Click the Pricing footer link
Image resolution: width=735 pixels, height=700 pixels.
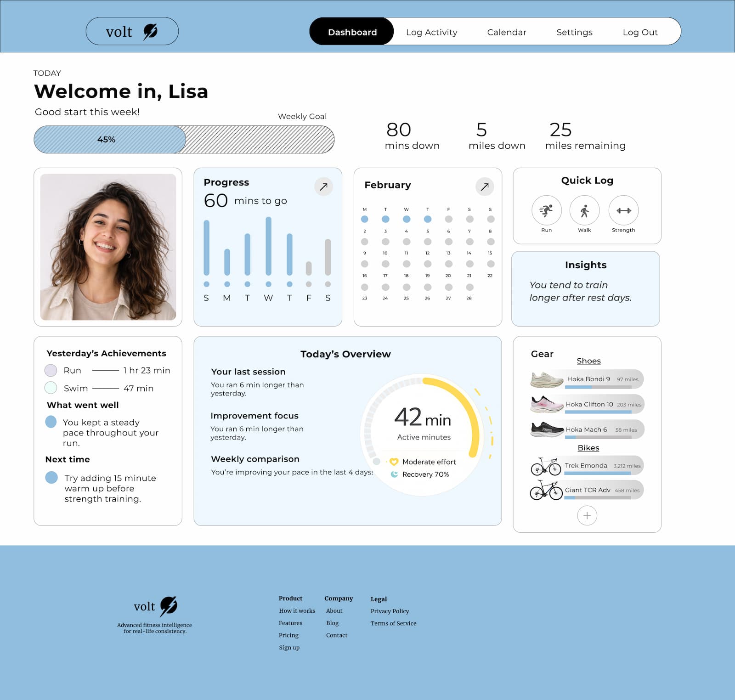point(288,635)
